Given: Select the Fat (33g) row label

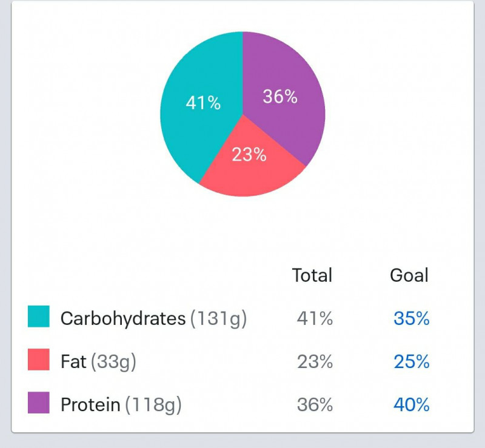Looking at the screenshot, I should 98,362.
